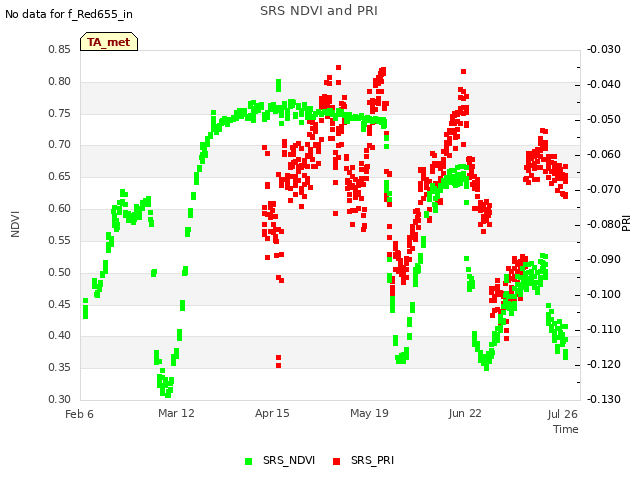Image resolution: width=640 pixels, height=480 pixels.
Task: Click the -0.030 PRI axis value
Action: pos(604,50)
